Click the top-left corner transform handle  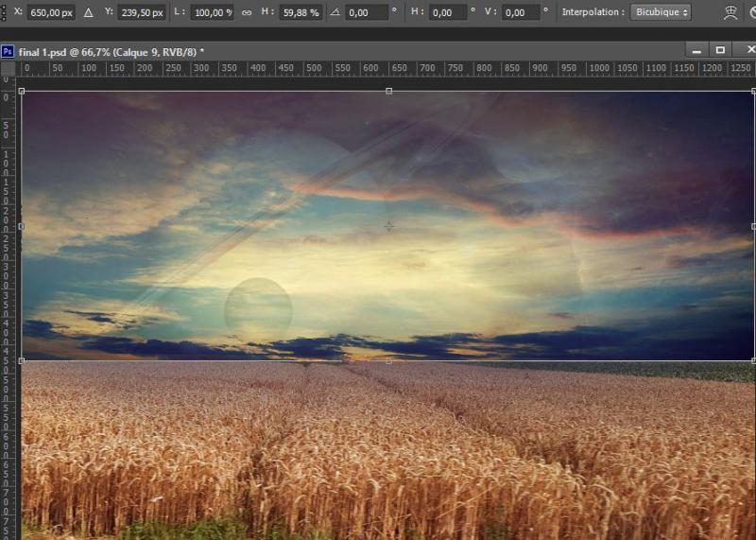point(21,91)
